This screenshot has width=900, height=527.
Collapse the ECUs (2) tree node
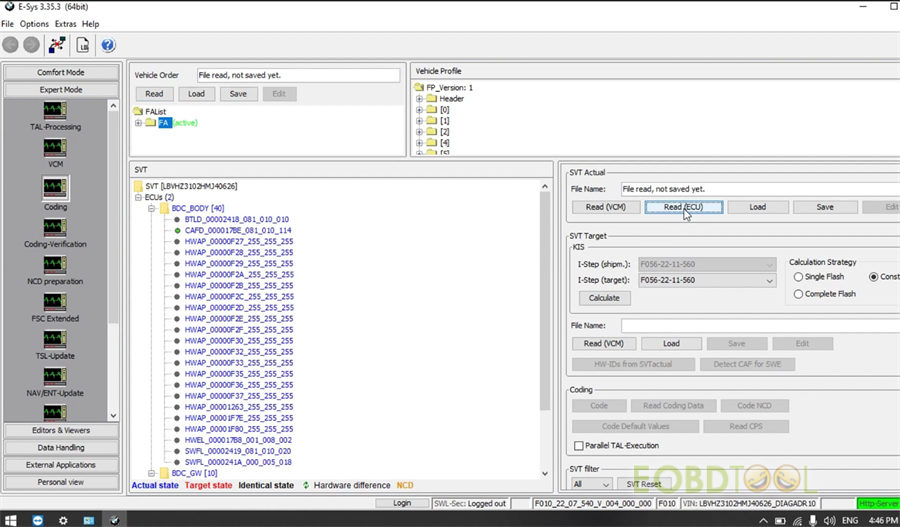point(138,197)
